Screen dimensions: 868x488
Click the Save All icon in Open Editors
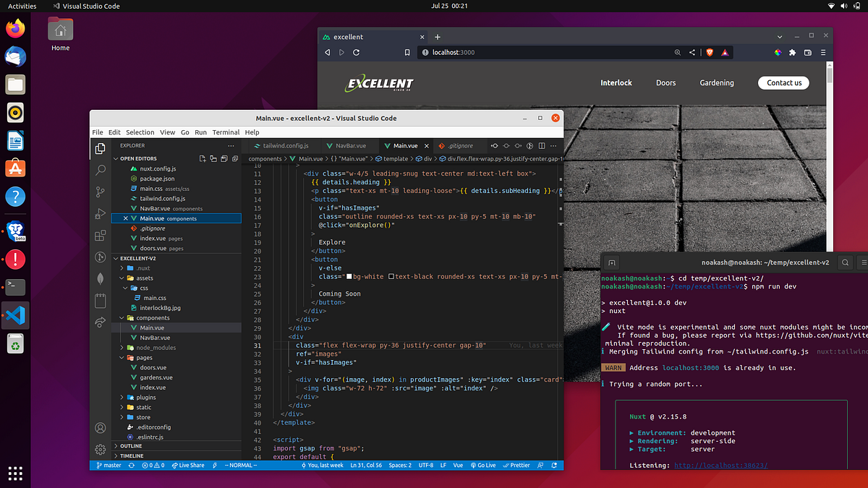224,158
